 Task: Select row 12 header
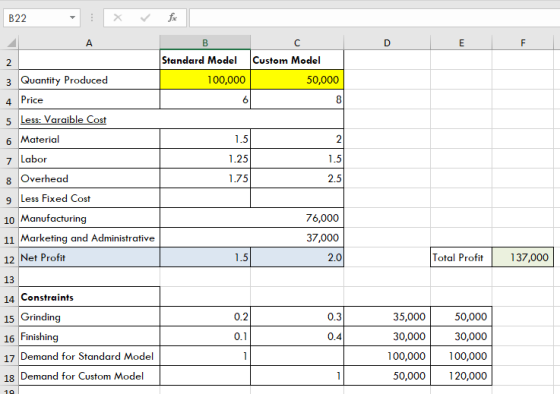pyautogui.click(x=9, y=258)
